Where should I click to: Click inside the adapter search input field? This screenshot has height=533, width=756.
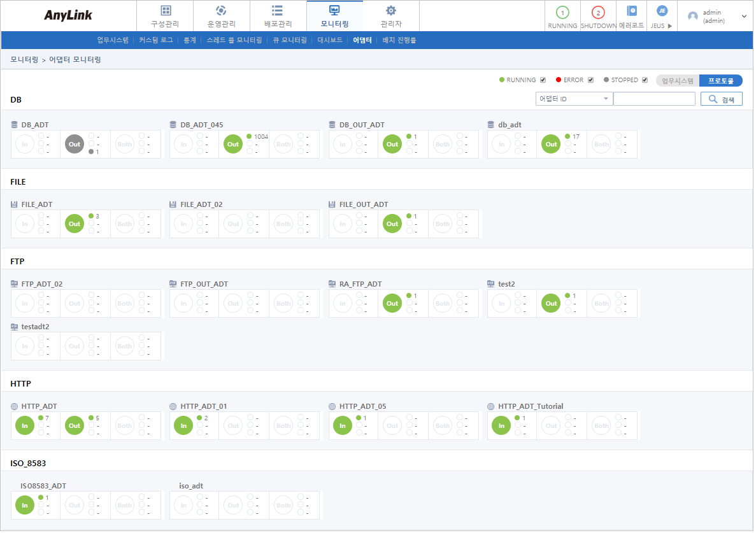point(654,99)
